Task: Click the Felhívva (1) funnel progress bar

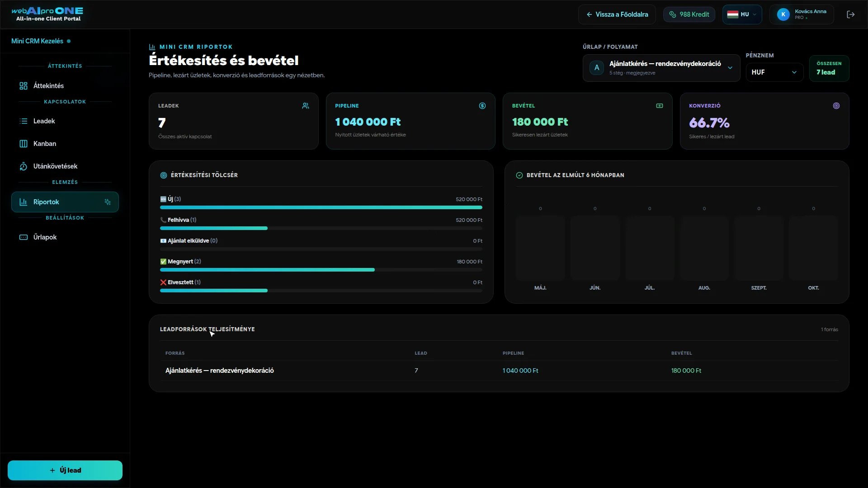Action: [321, 228]
